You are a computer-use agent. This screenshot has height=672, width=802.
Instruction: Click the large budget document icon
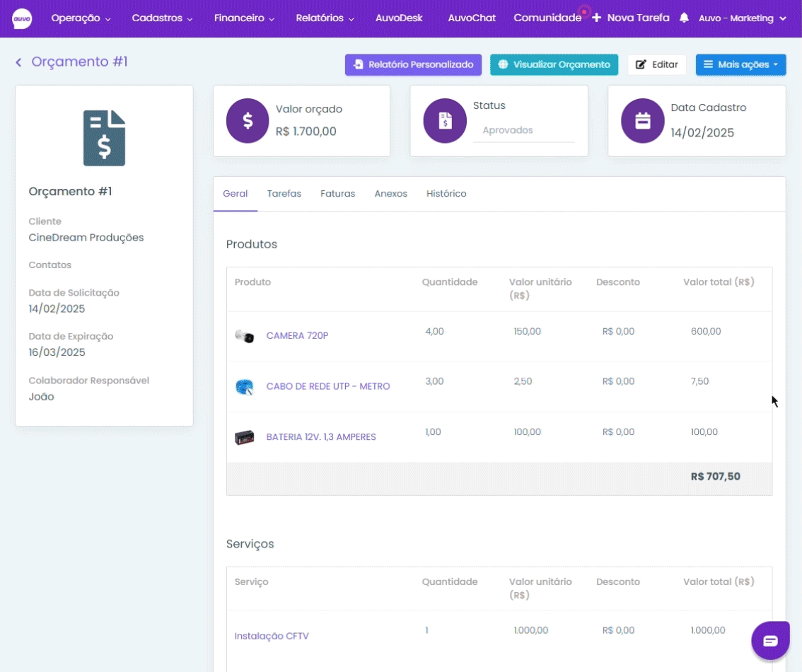click(x=104, y=138)
